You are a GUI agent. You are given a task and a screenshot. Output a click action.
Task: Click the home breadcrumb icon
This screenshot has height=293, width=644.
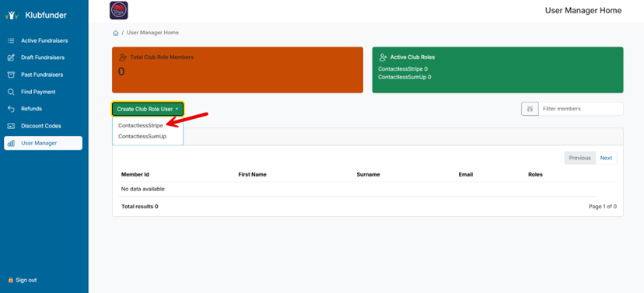[x=116, y=33]
